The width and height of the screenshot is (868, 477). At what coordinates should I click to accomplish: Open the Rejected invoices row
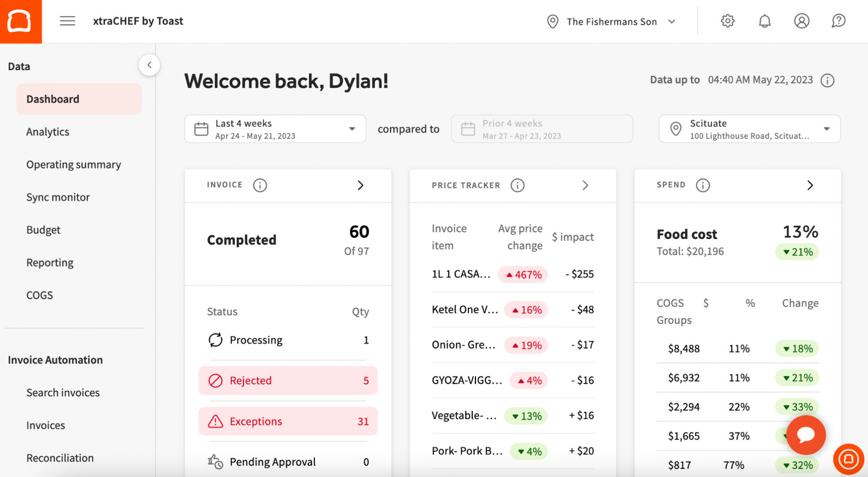[288, 381]
